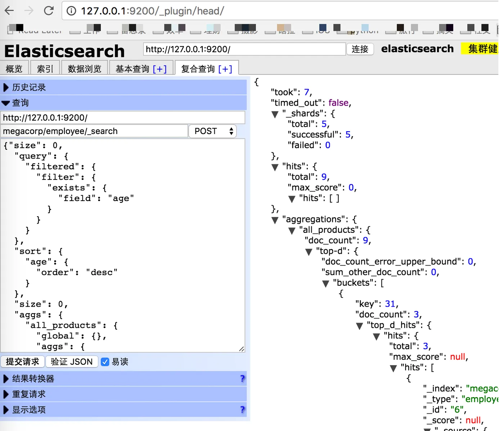The width and height of the screenshot is (504, 431).
Task: Click the query base URL field
Action: [x=123, y=117]
